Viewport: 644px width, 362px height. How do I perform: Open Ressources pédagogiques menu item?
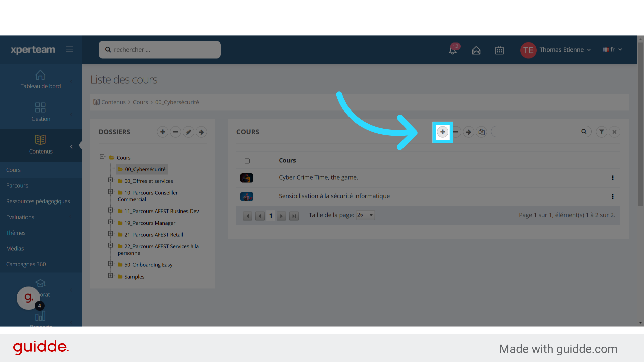click(x=38, y=201)
